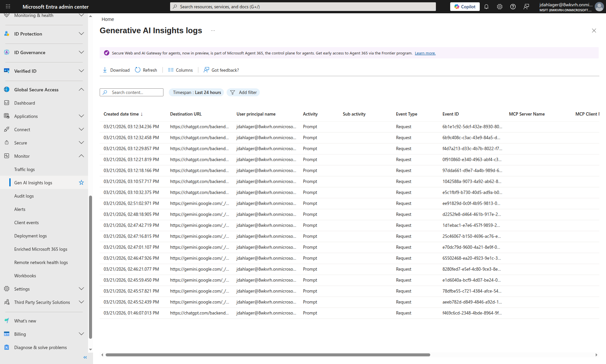Expand the ID Protection section

(81, 34)
